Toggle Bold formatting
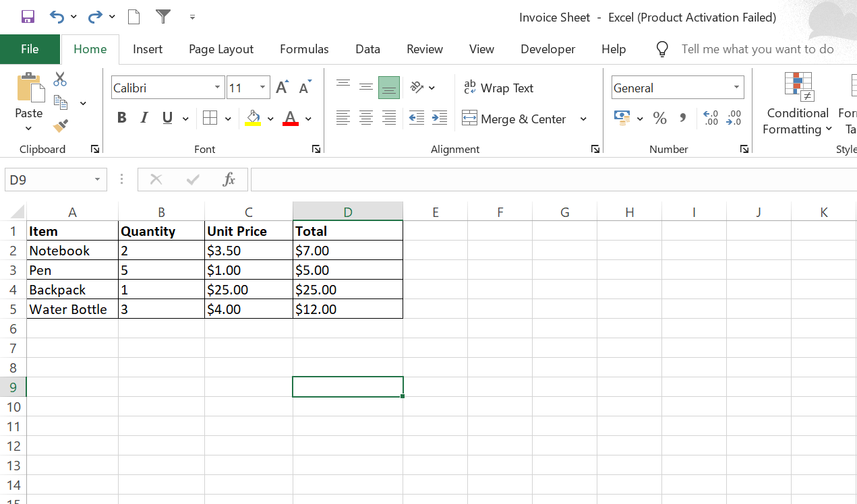The height and width of the screenshot is (504, 857). coord(121,119)
